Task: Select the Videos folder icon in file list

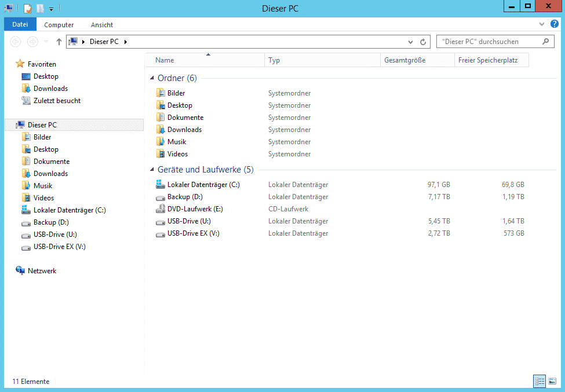Action: [161, 153]
